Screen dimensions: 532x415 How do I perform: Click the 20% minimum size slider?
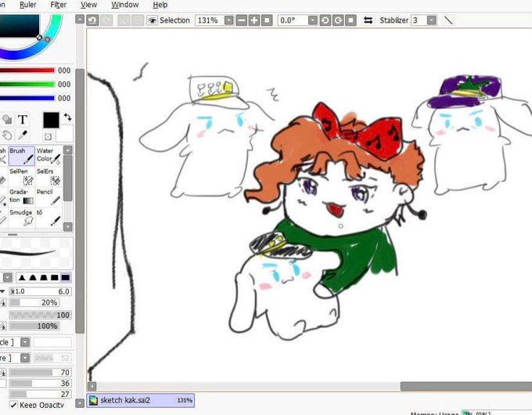[x=34, y=302]
